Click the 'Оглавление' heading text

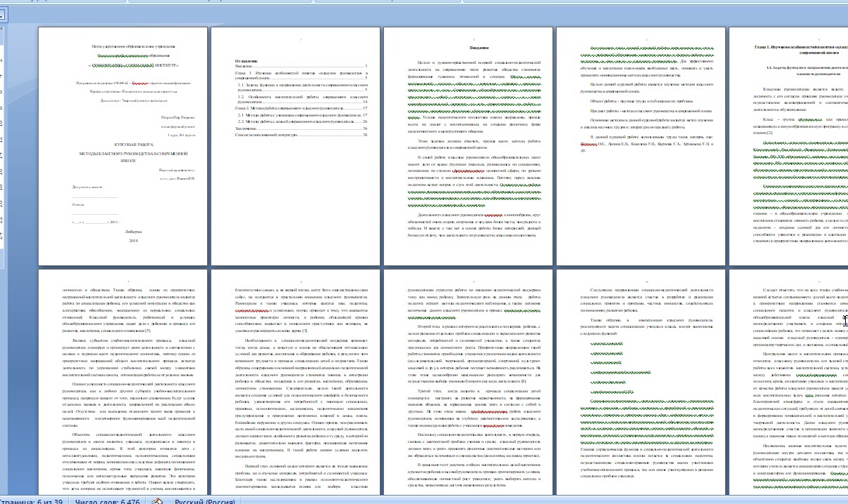tap(245, 61)
